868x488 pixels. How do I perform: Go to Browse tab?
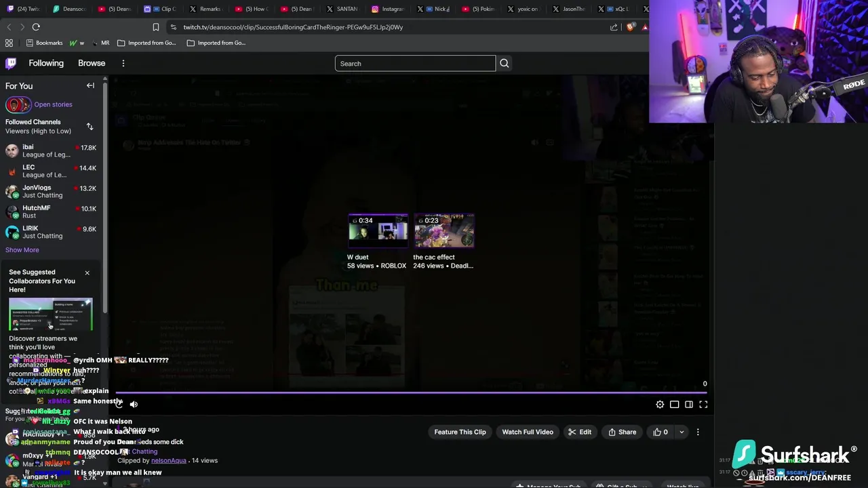[92, 63]
